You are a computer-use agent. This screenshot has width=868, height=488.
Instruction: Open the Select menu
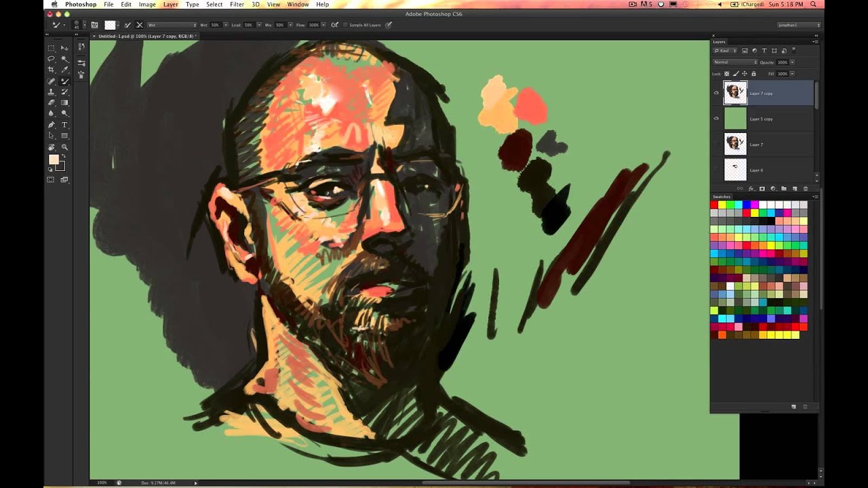coord(214,4)
